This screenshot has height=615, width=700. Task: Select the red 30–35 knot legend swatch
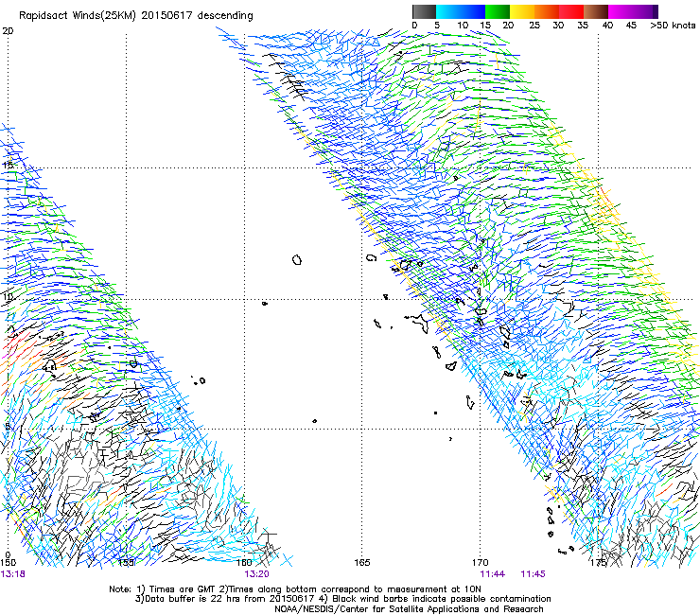coord(571,11)
